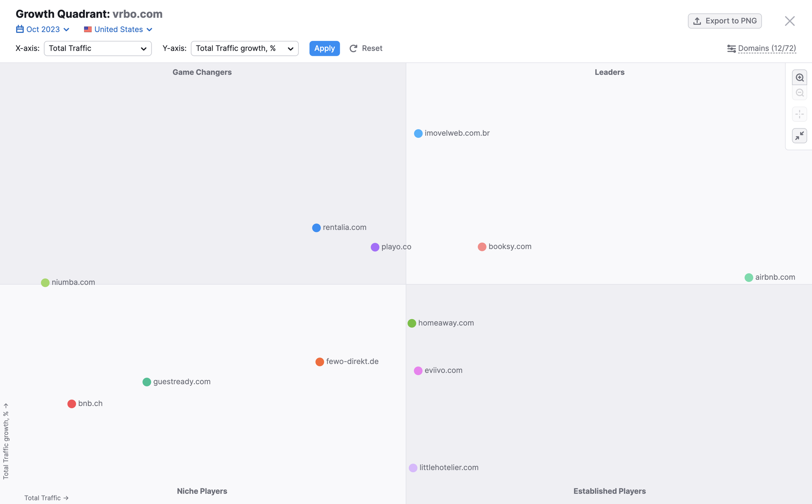Select the booksy.com data point
Screen dimensions: 812x504
(482, 247)
